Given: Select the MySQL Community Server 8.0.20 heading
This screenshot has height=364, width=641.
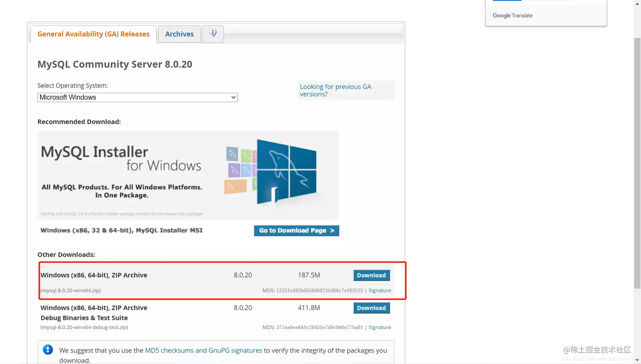Looking at the screenshot, I should pyautogui.click(x=115, y=64).
